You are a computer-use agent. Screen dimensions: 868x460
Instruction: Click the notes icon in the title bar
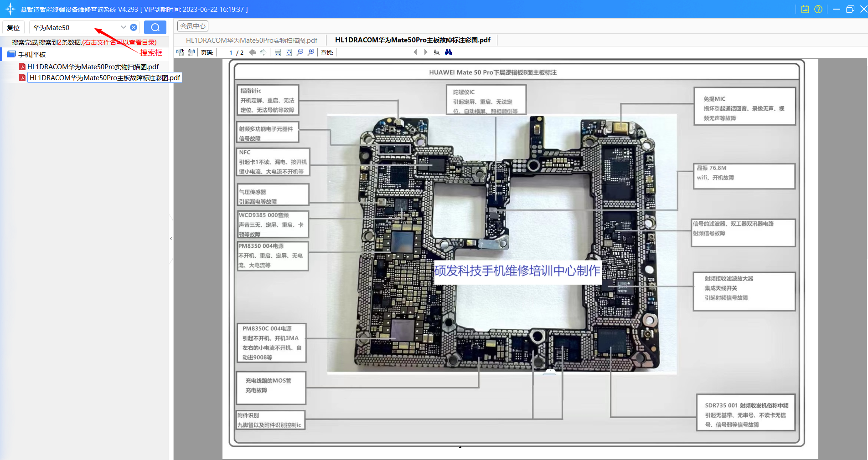tap(805, 9)
